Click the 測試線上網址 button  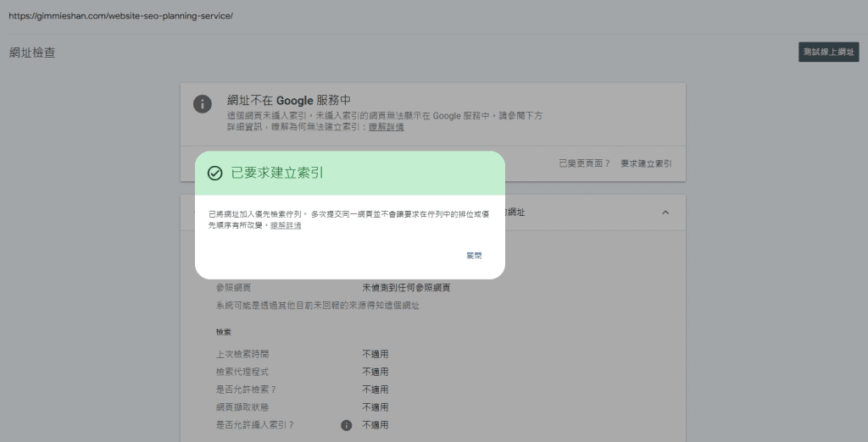(x=829, y=52)
